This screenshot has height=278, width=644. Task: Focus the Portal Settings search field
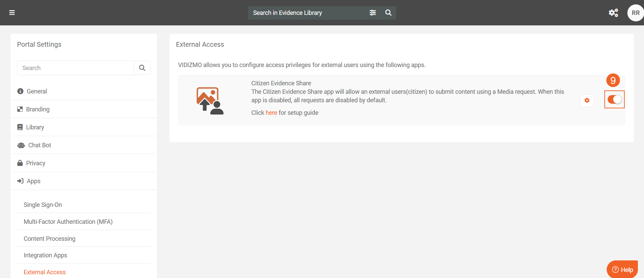76,68
